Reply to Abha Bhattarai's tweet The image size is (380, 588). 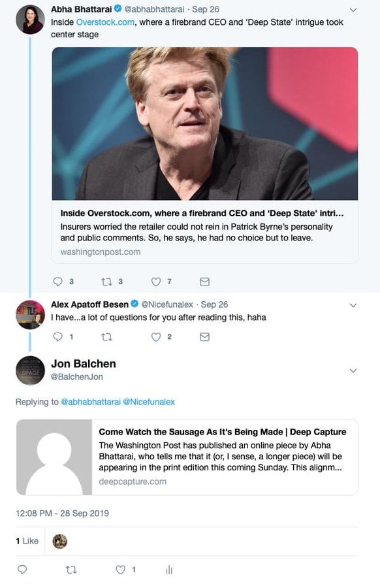pos(57,281)
